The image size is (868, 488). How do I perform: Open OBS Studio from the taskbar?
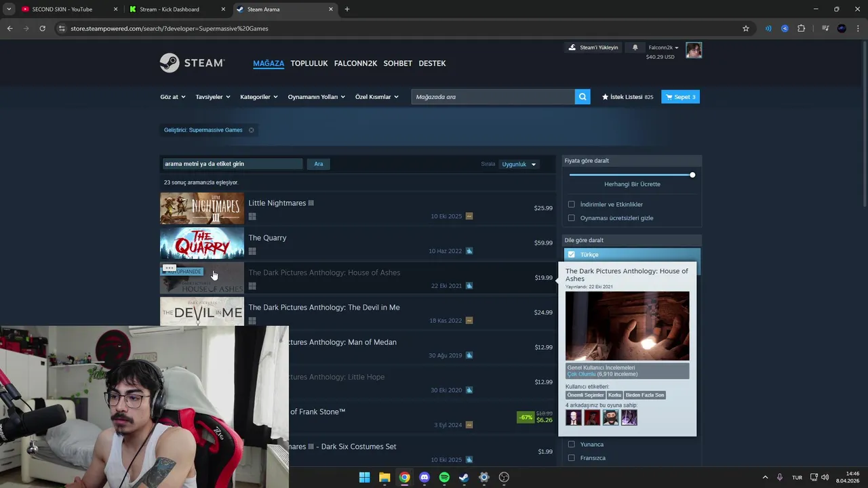coord(504,477)
